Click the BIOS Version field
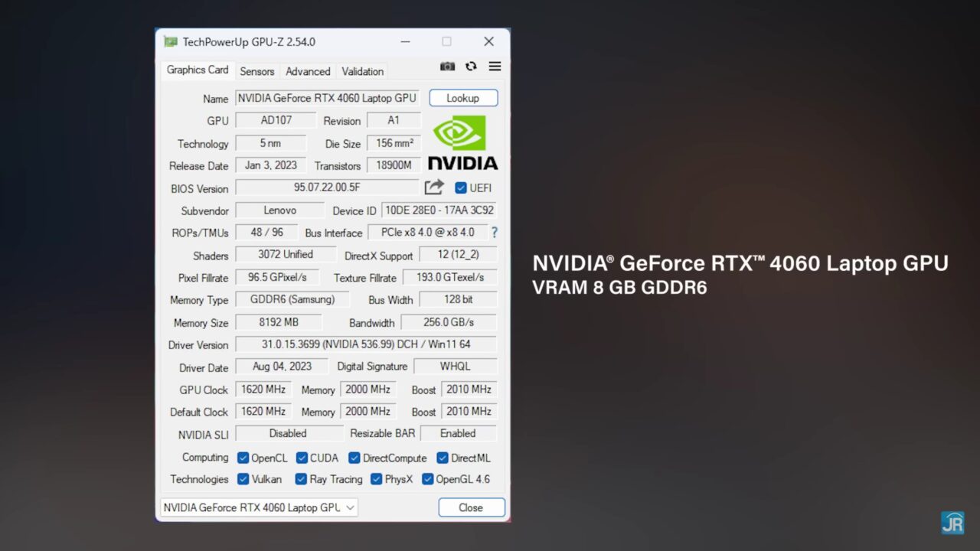The height and width of the screenshot is (551, 980). click(x=327, y=187)
